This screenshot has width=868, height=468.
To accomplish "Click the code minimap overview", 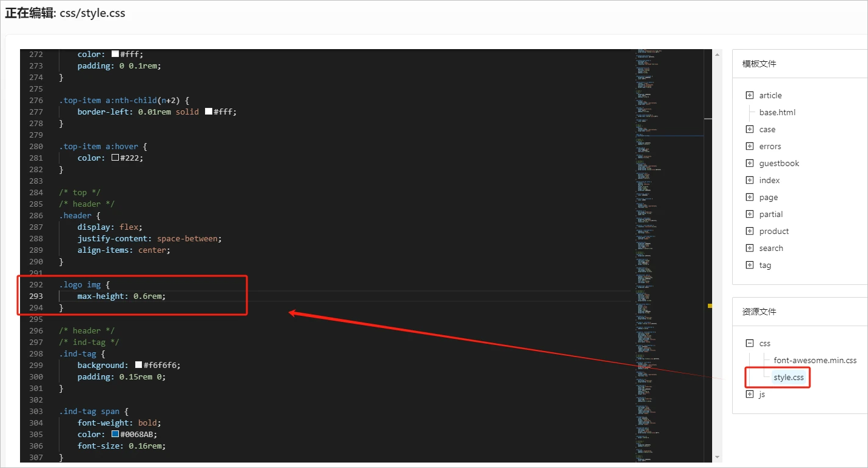I will [670, 255].
